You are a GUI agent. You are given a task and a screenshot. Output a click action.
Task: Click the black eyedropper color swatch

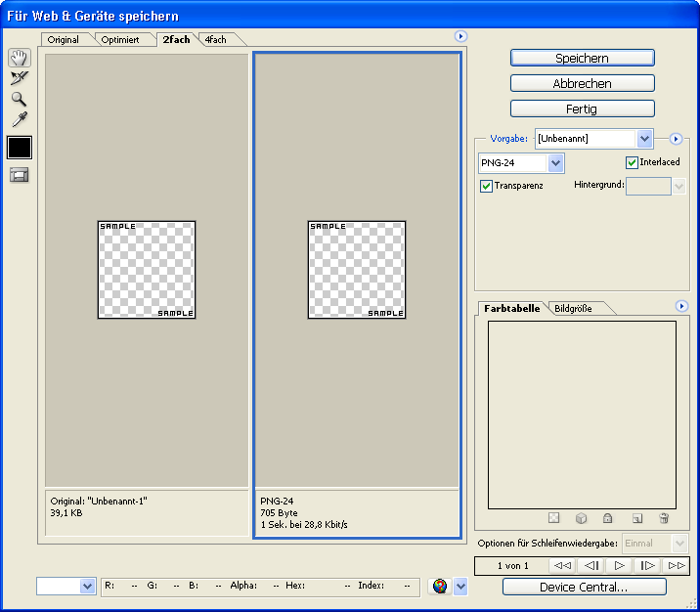click(19, 148)
